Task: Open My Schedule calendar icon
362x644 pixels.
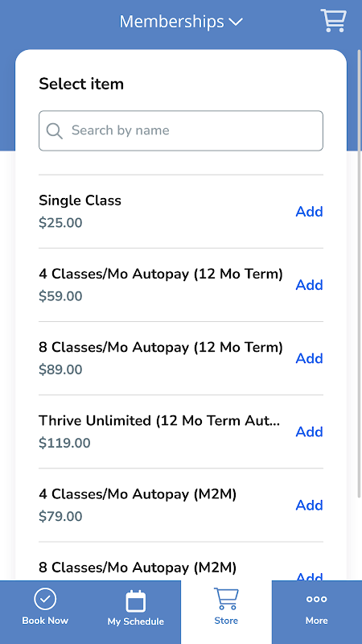Action: point(135,601)
